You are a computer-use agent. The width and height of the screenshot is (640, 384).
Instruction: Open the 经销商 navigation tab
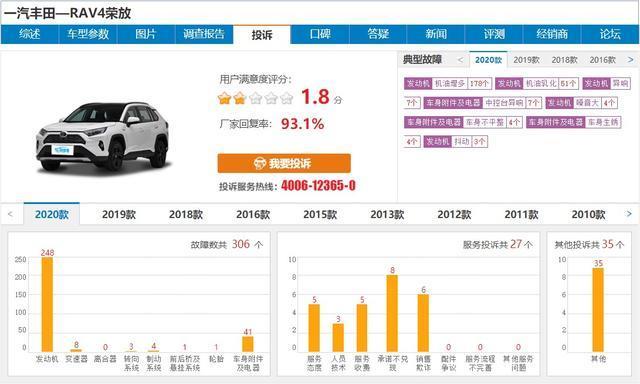click(x=552, y=34)
